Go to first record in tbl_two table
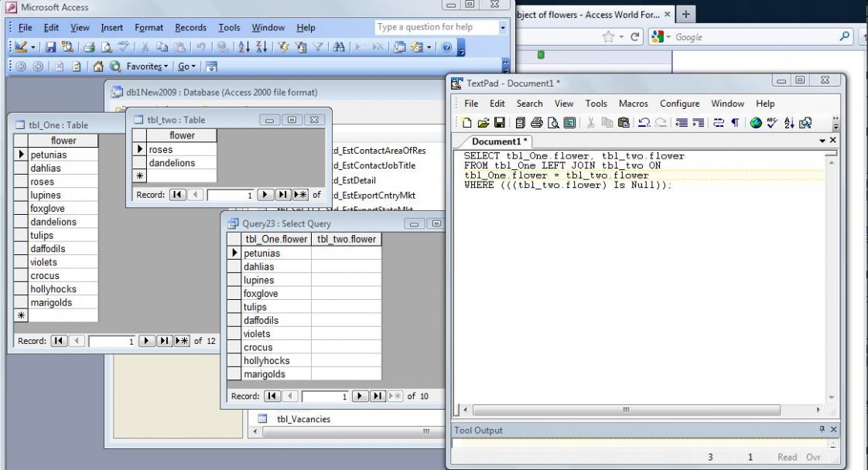This screenshot has height=470, width=868. pyautogui.click(x=177, y=195)
